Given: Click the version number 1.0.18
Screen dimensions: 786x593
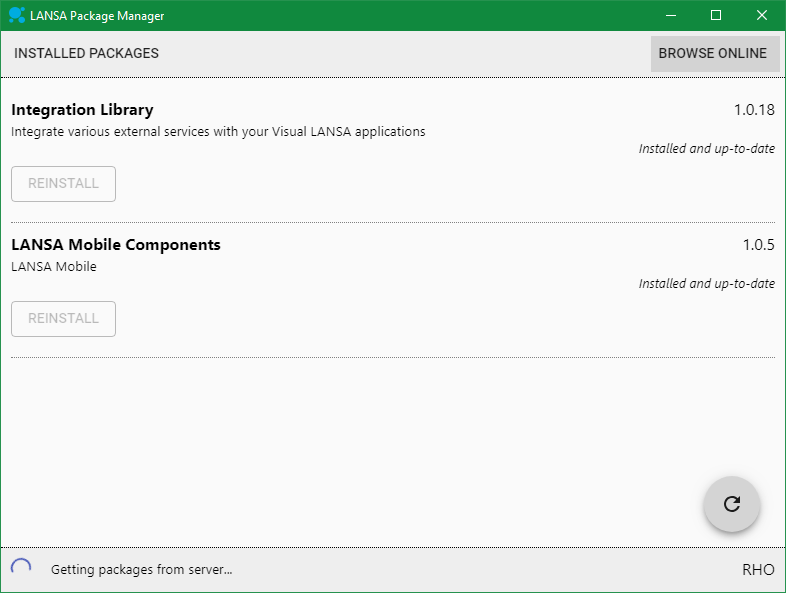Looking at the screenshot, I should click(754, 110).
